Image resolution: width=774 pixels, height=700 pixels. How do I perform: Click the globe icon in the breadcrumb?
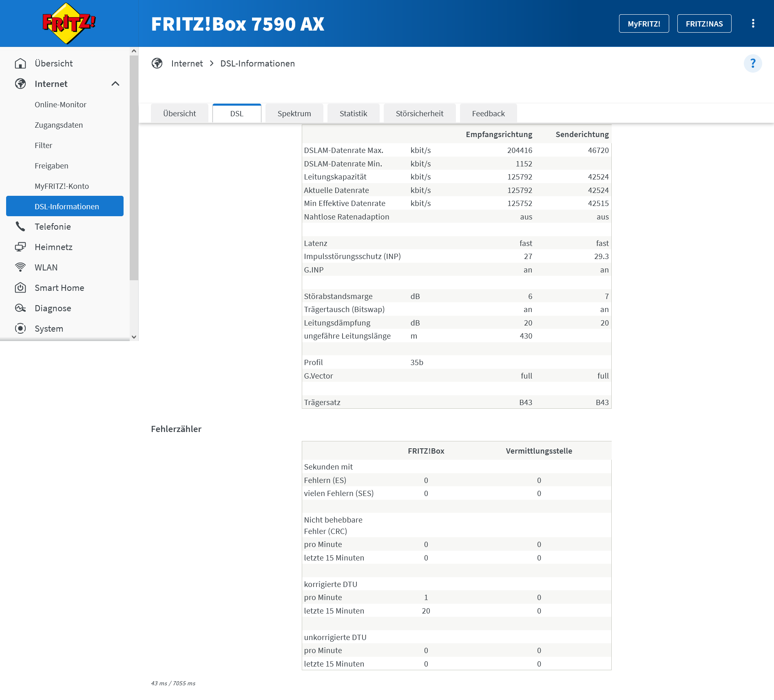coord(157,63)
